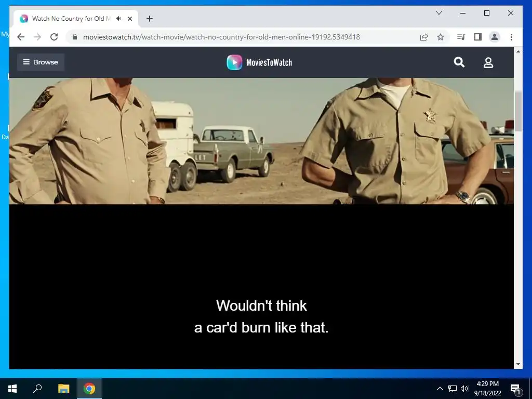532x399 pixels.
Task: Mute tab audio speaker icon
Action: [119, 18]
